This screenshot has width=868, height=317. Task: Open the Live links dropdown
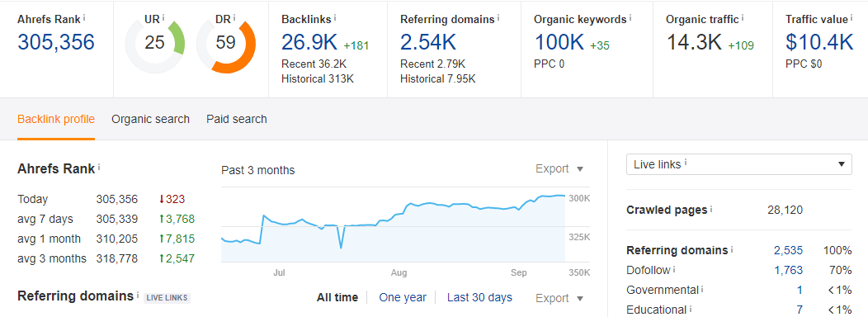[x=739, y=164]
